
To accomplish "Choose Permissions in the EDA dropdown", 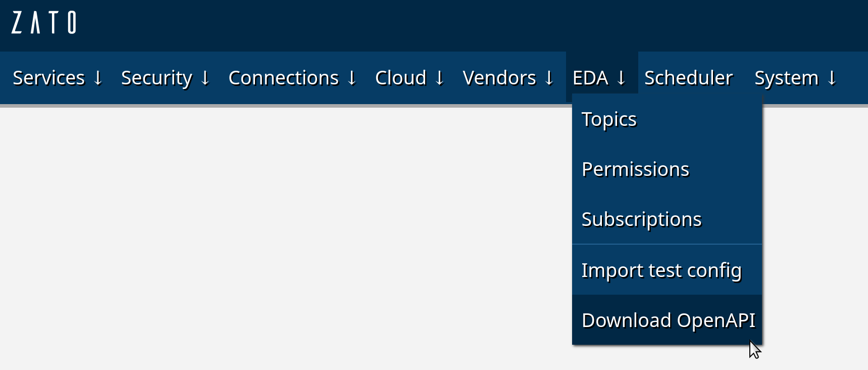I will coord(635,169).
